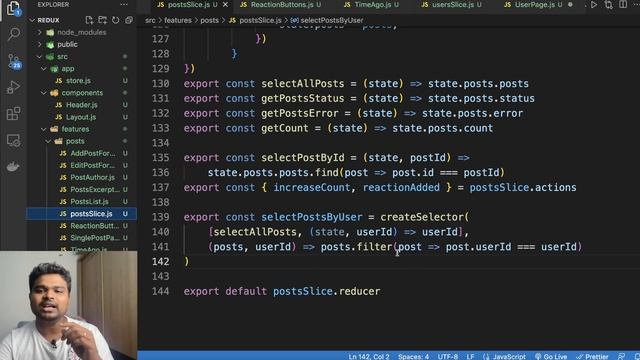Open the Extensions view icon

[x=13, y=114]
